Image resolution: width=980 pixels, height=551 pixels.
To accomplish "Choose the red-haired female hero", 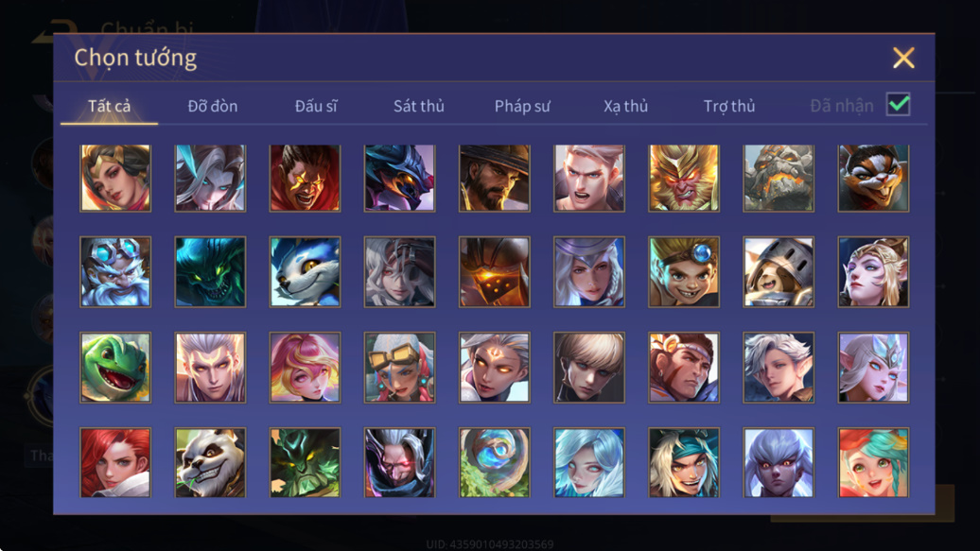I will (115, 462).
